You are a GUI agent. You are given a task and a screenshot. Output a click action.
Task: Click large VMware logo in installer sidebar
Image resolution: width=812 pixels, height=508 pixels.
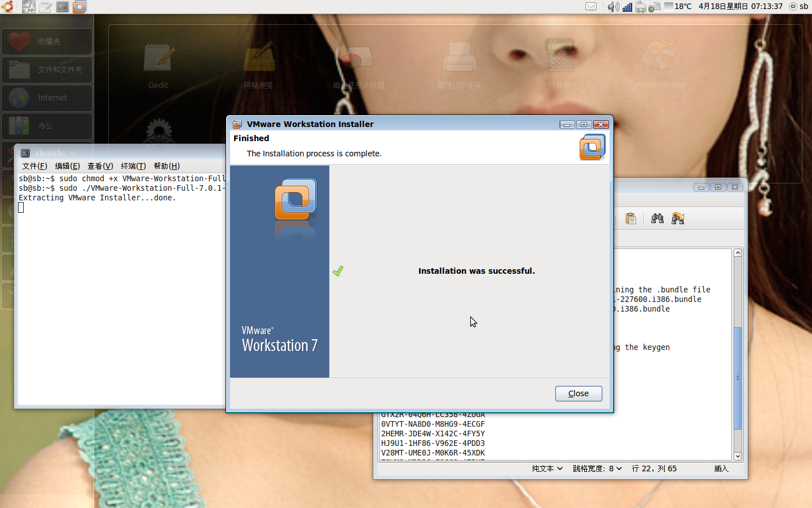coord(295,199)
